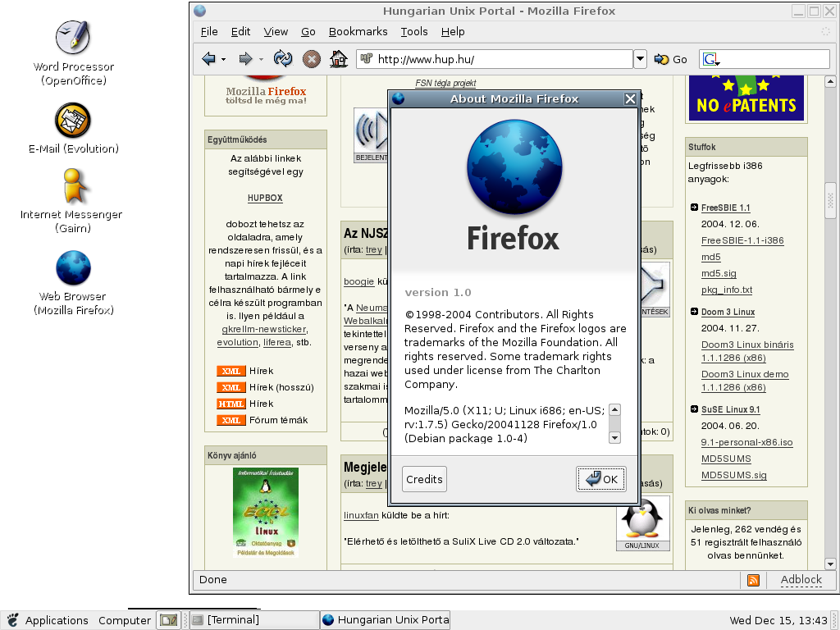The width and height of the screenshot is (840, 630).
Task: Open the FreeSBIE-1.1-i386 download link
Action: (x=742, y=240)
